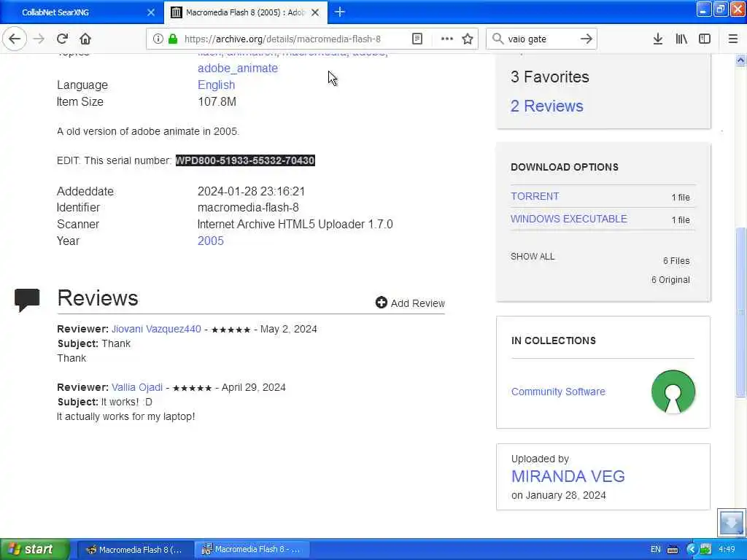This screenshot has width=747, height=560.
Task: Open the Windows Start menu
Action: tap(35, 549)
